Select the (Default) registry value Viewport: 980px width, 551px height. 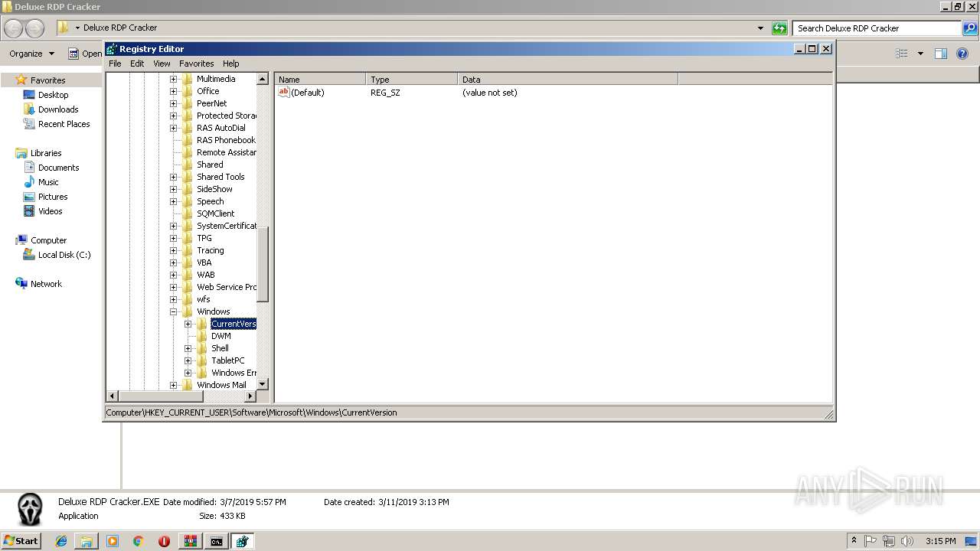point(307,93)
